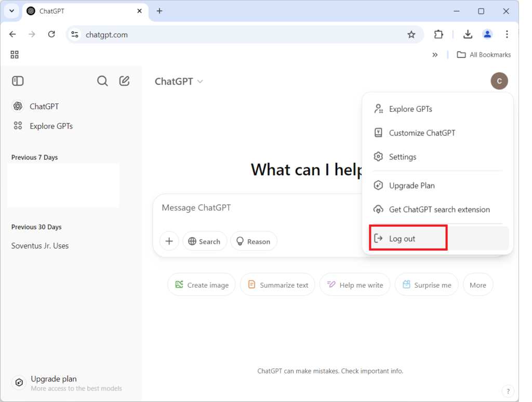Expand the ChatGPT model selector dropdown
The image size is (532, 402).
[179, 82]
